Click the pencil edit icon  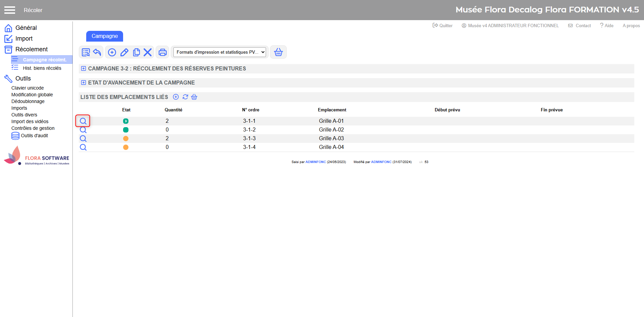pyautogui.click(x=124, y=52)
